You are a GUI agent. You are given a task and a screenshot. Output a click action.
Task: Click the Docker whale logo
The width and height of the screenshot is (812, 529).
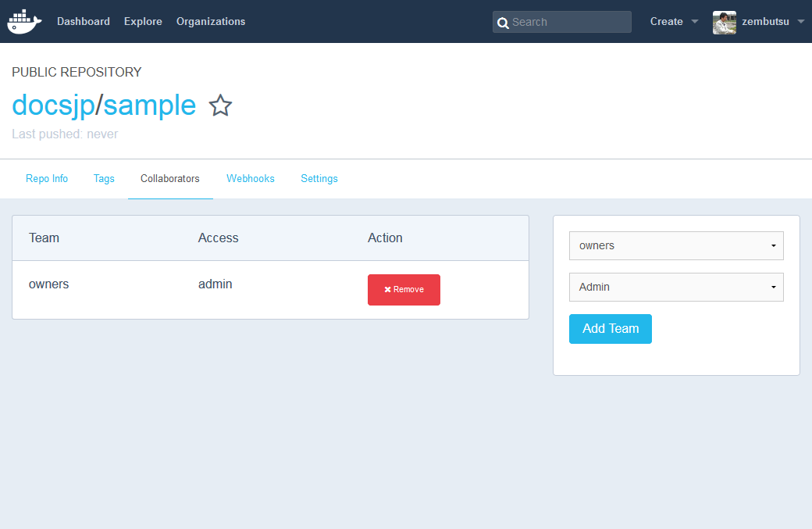[x=24, y=21]
